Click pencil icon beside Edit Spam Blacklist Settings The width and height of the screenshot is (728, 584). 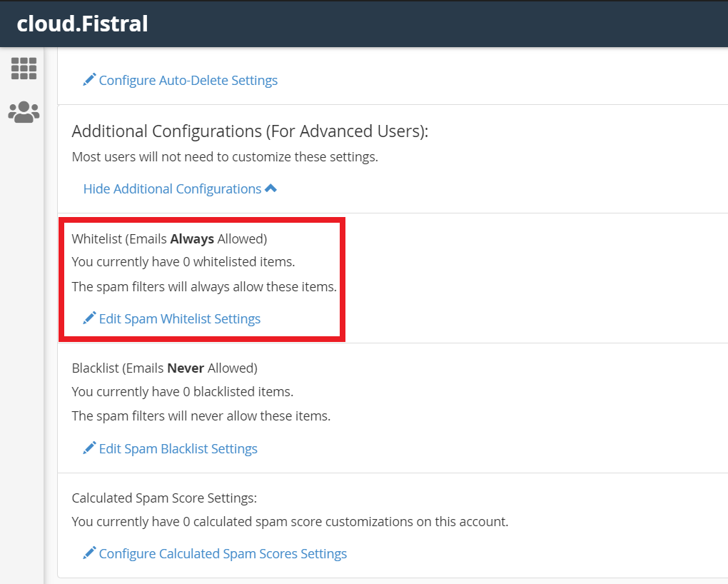(x=89, y=448)
